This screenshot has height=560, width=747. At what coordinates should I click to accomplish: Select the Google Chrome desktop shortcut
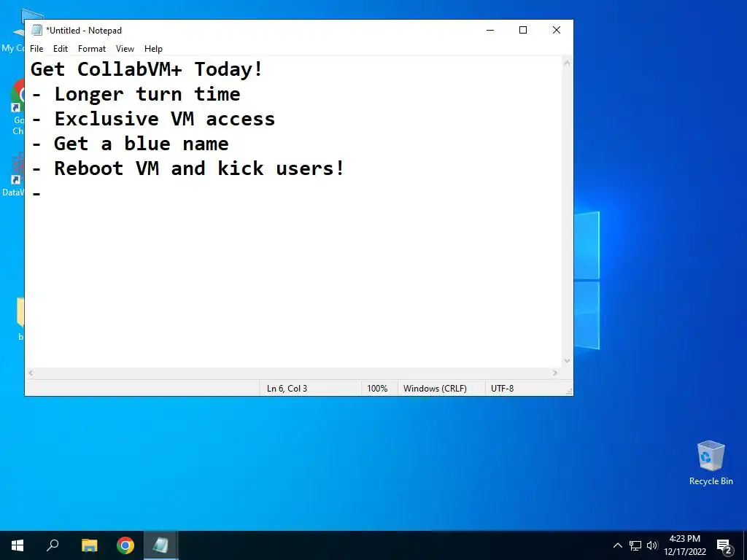[18, 107]
